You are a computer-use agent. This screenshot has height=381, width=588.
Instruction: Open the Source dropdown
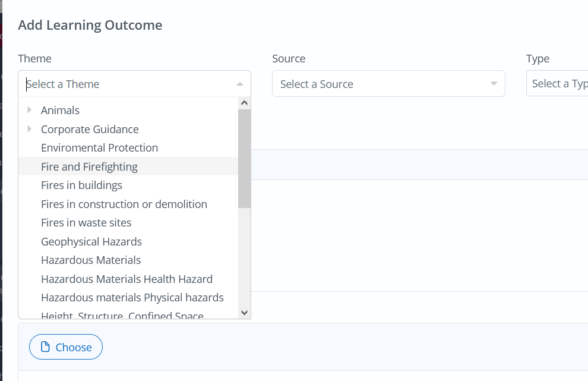388,84
